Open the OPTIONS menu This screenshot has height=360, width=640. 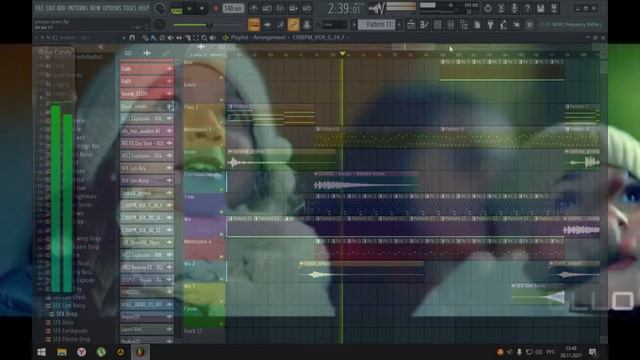[111, 8]
